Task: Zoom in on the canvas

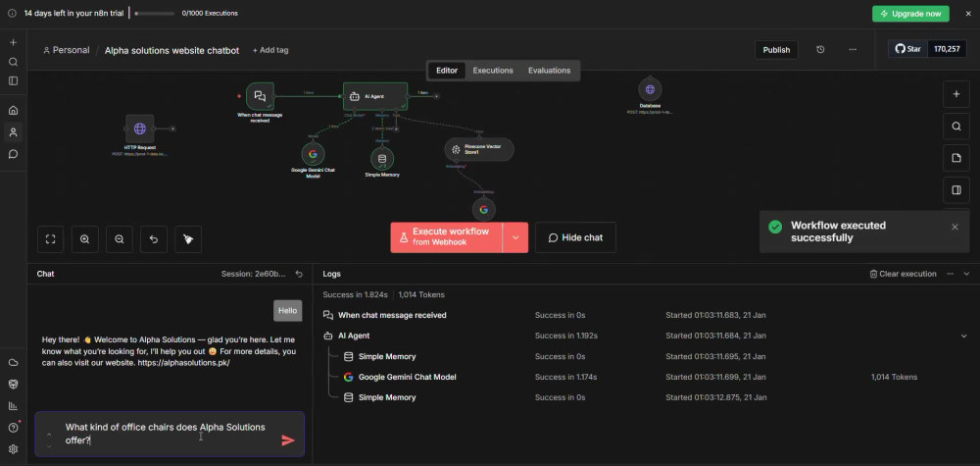Action: [85, 239]
